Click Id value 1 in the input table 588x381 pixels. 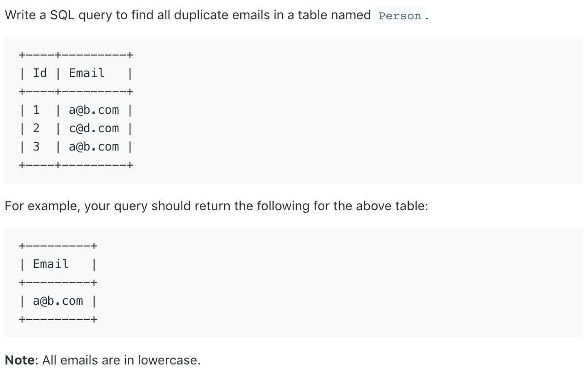pyautogui.click(x=36, y=110)
